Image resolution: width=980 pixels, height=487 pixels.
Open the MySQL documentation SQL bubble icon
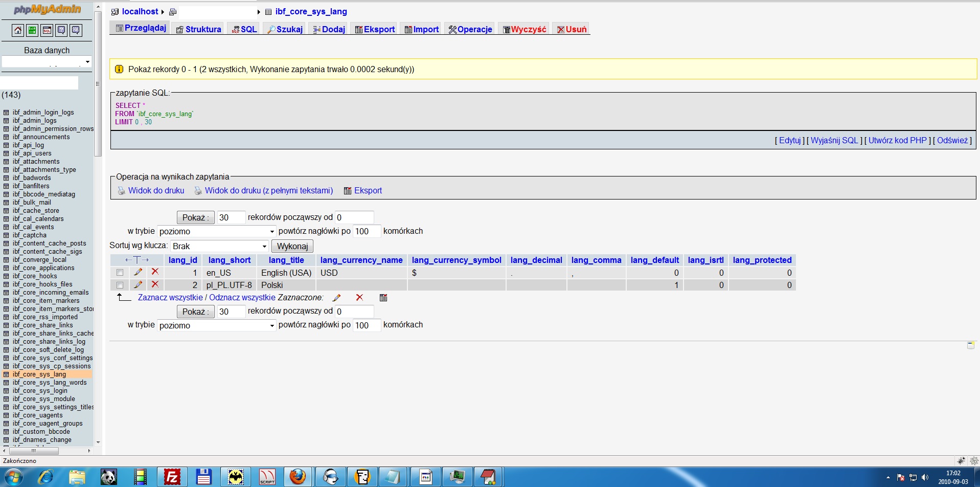pos(76,31)
